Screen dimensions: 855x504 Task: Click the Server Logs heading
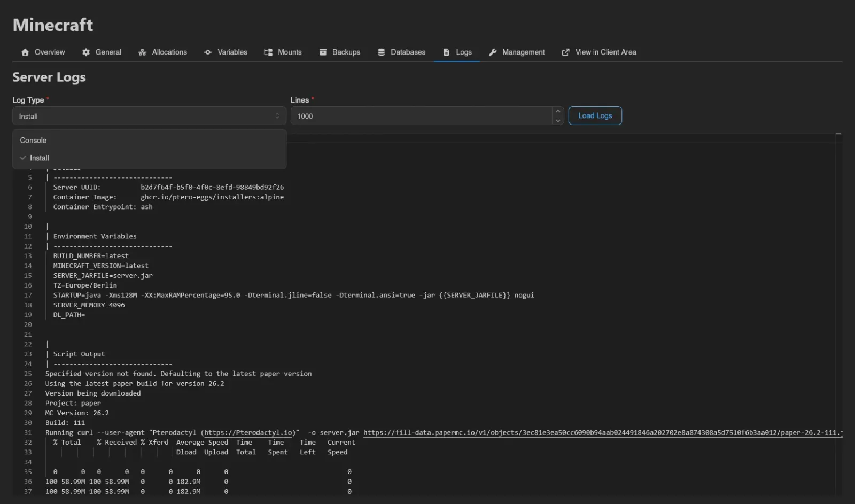point(49,77)
